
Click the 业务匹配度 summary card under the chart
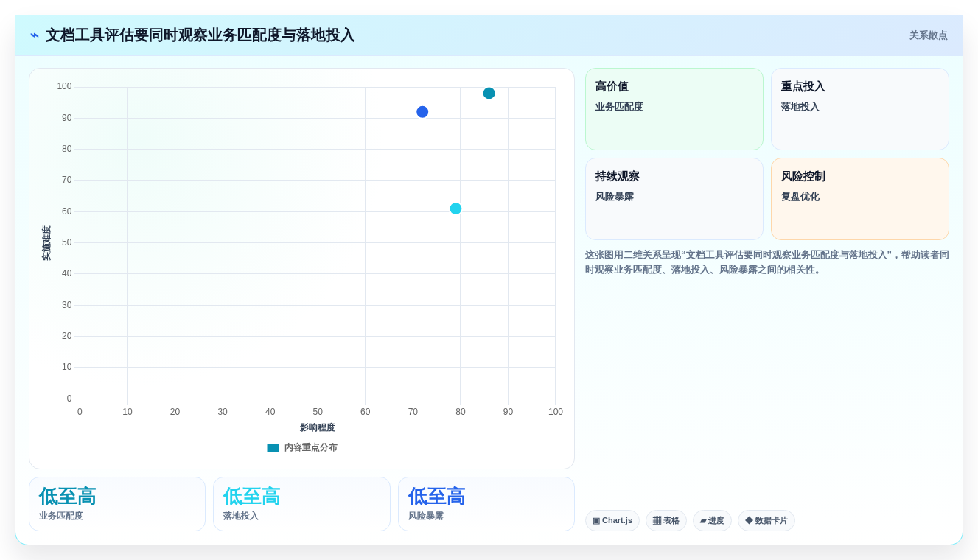pos(117,504)
